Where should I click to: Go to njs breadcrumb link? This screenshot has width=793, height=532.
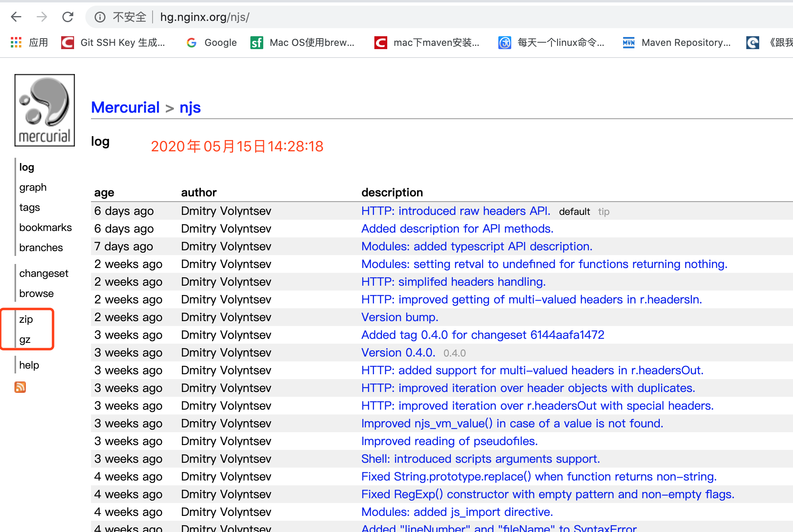coord(190,107)
